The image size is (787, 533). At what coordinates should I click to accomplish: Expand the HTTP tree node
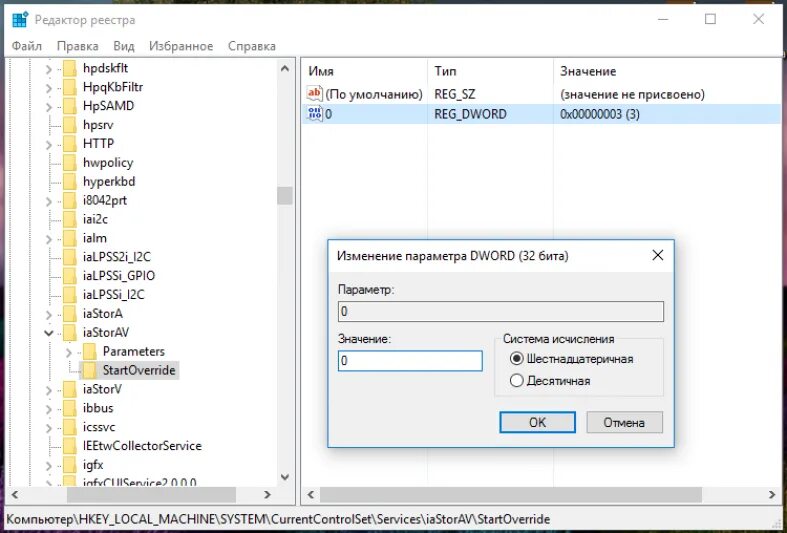pos(49,145)
